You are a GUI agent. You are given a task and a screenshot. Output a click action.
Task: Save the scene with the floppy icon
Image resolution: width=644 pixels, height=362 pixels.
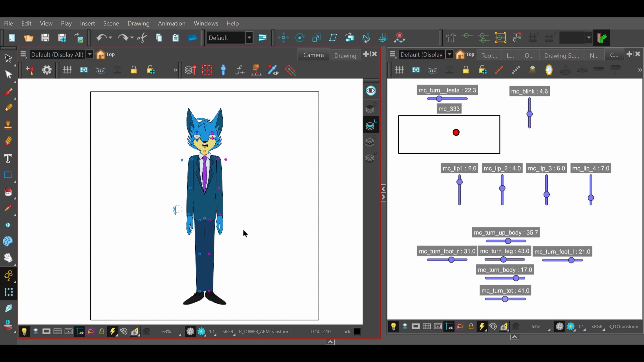coord(45,38)
